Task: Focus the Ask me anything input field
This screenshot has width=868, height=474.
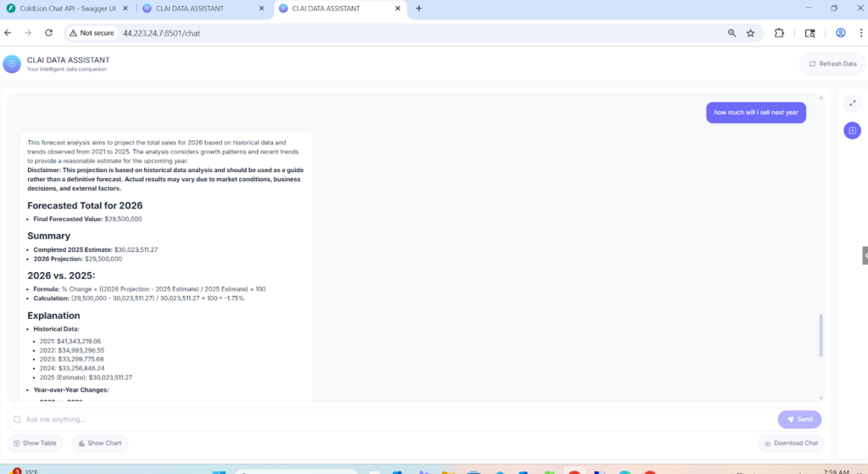Action: [390, 419]
